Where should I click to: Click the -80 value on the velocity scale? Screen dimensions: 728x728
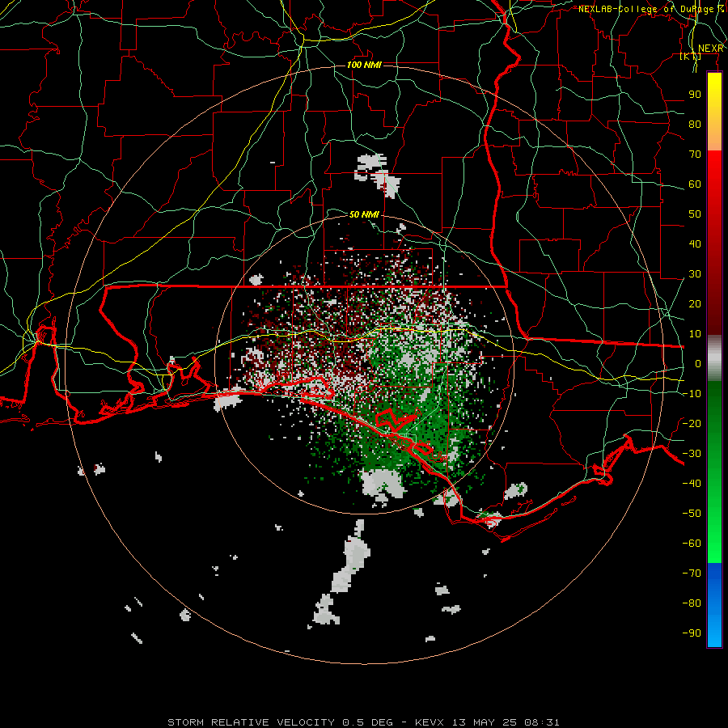692,603
